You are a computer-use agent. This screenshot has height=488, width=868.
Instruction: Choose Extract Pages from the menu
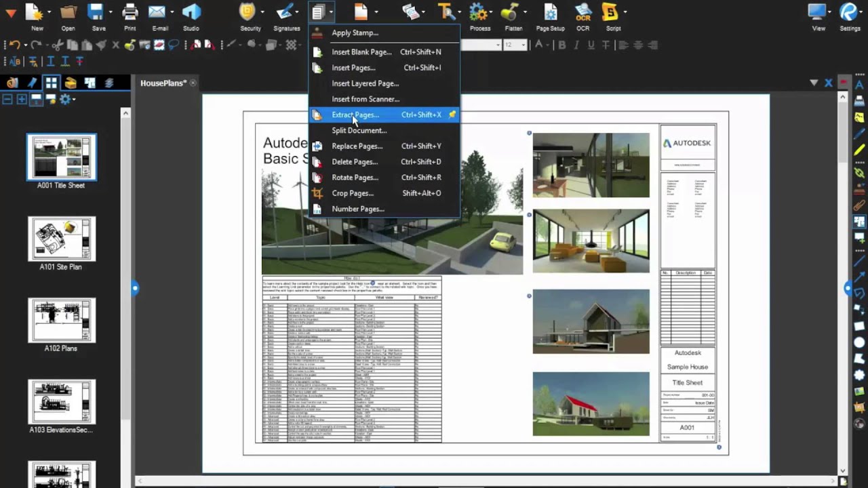pyautogui.click(x=355, y=115)
